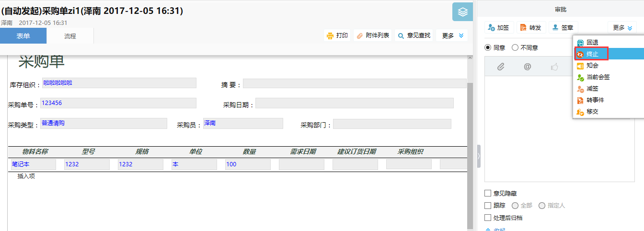Screen dimensions: 644x231
Task: Click the 采购部门 input field
Action: 392,124
